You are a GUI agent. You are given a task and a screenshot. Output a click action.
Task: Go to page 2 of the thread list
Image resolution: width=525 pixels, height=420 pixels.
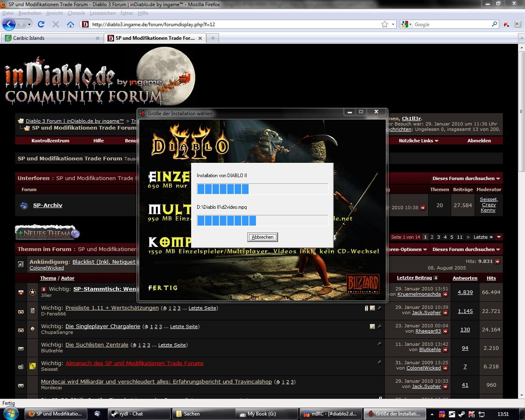click(x=432, y=237)
